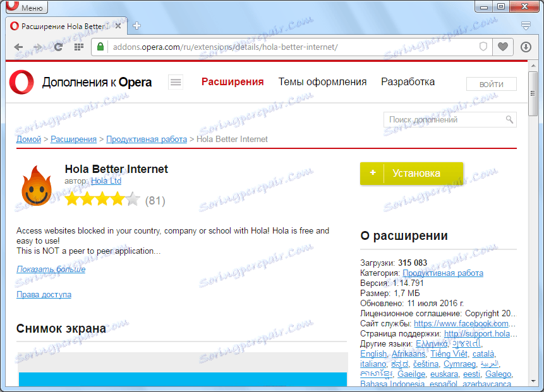The height and width of the screenshot is (392, 544).
Task: Add page to bookmarks heart icon
Action: point(503,47)
